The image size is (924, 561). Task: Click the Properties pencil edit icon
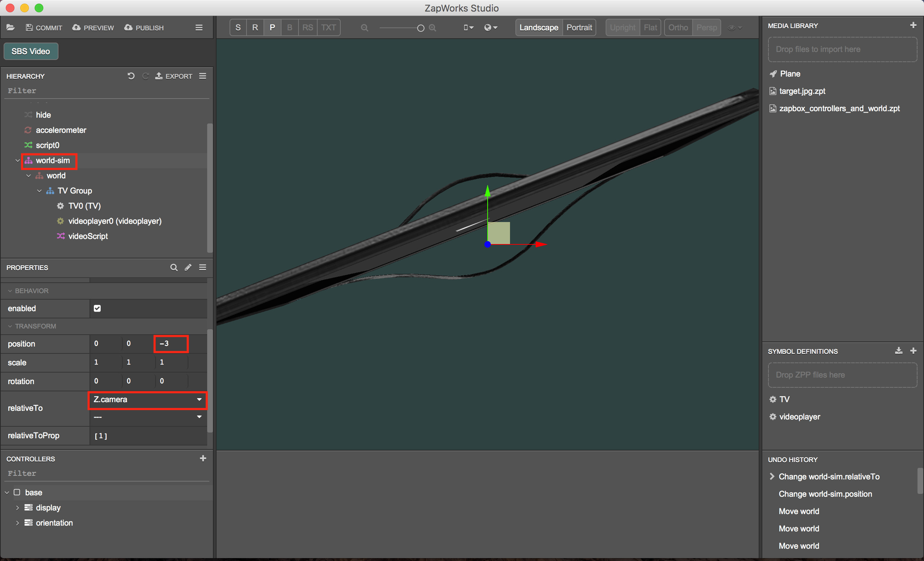[188, 268]
